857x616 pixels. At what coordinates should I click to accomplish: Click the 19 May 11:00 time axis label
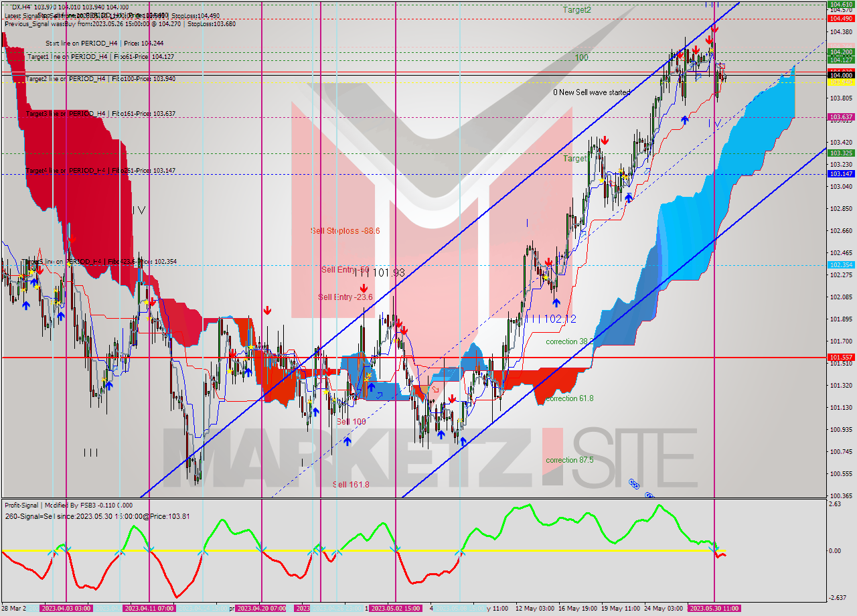(x=620, y=609)
